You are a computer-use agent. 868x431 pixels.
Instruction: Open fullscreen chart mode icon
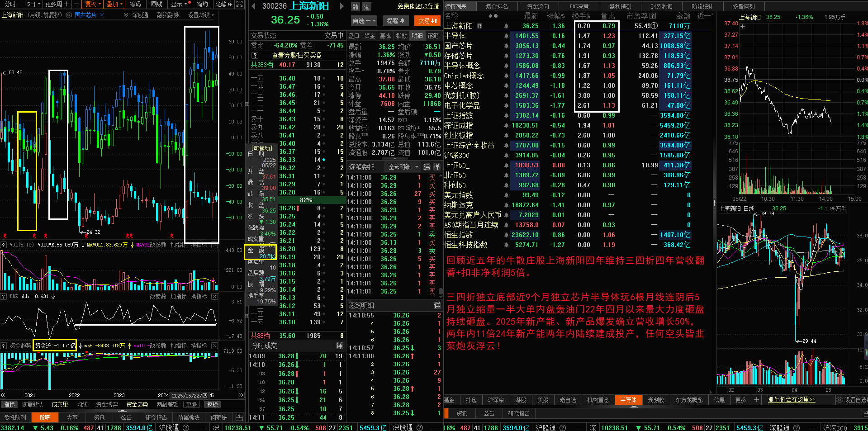(x=240, y=4)
